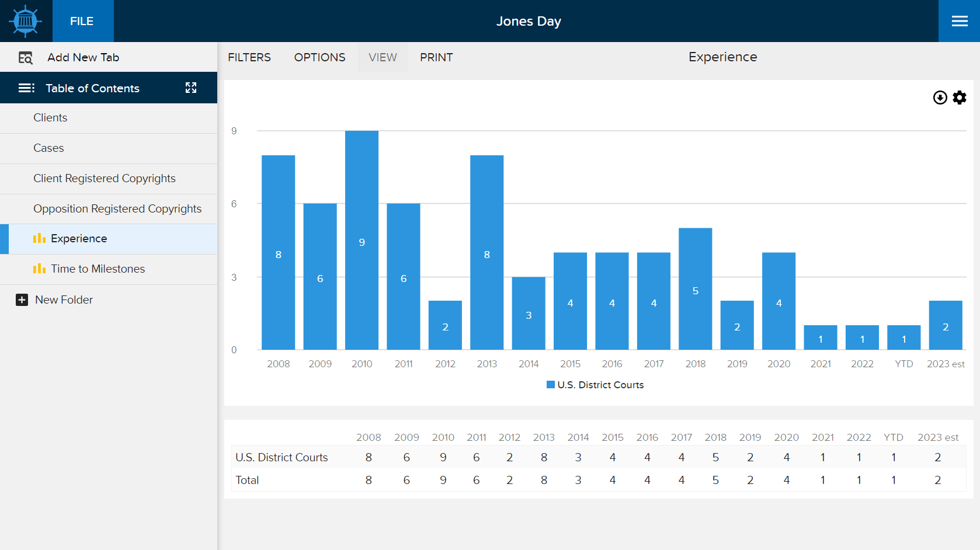The image size is (980, 550).
Task: Click the 2023 est bar showing 2
Action: click(946, 325)
